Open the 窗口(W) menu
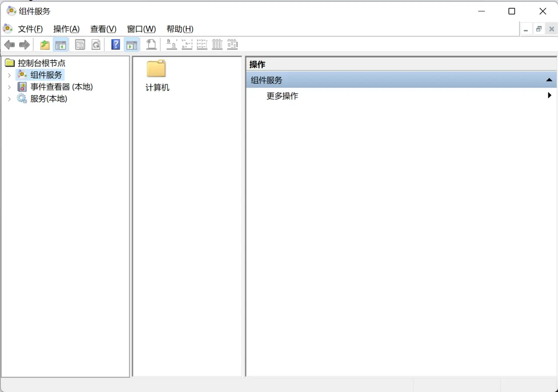Viewport: 558px width, 392px height. click(x=141, y=29)
